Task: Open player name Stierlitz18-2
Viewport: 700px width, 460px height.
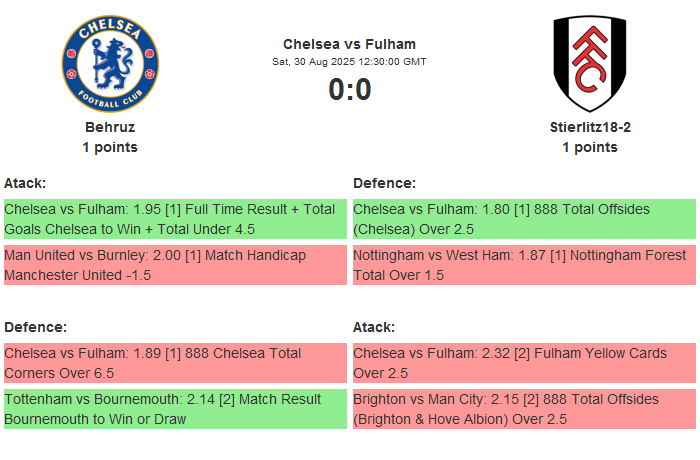Action: [x=589, y=127]
